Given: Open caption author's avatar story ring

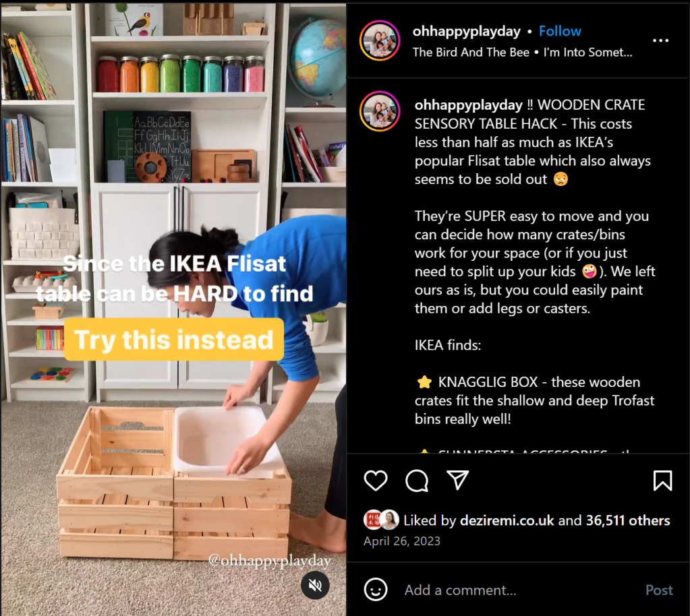Looking at the screenshot, I should pos(380,111).
